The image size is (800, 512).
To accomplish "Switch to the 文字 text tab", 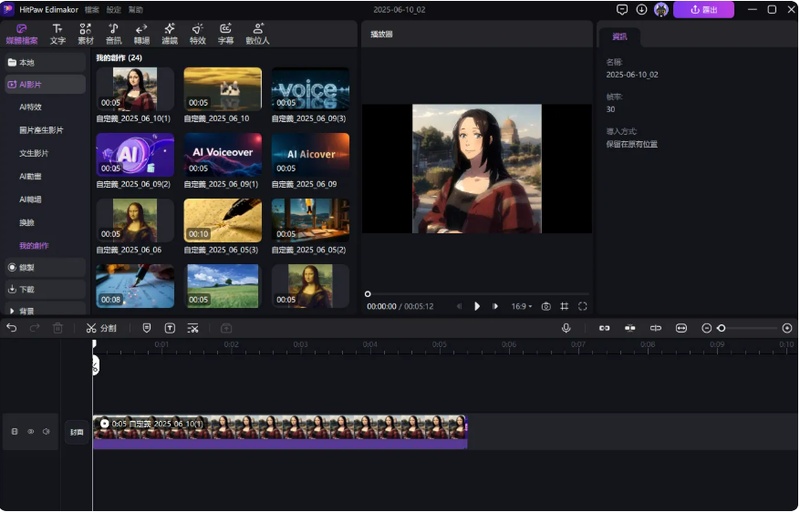I will click(x=58, y=34).
